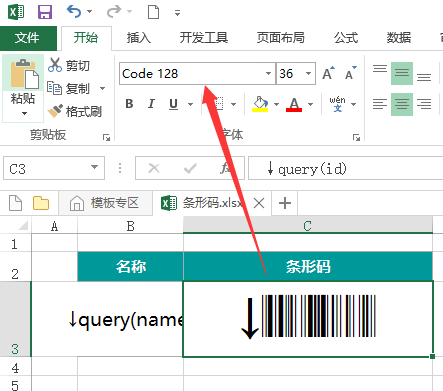Toggle Bold formatting
The image size is (443, 391).
click(129, 104)
